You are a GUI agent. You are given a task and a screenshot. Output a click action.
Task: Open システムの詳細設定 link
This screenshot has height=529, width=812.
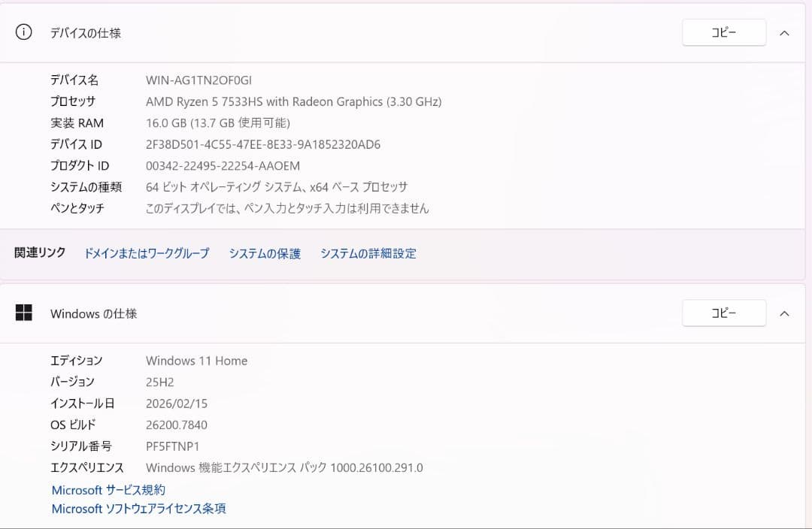368,253
